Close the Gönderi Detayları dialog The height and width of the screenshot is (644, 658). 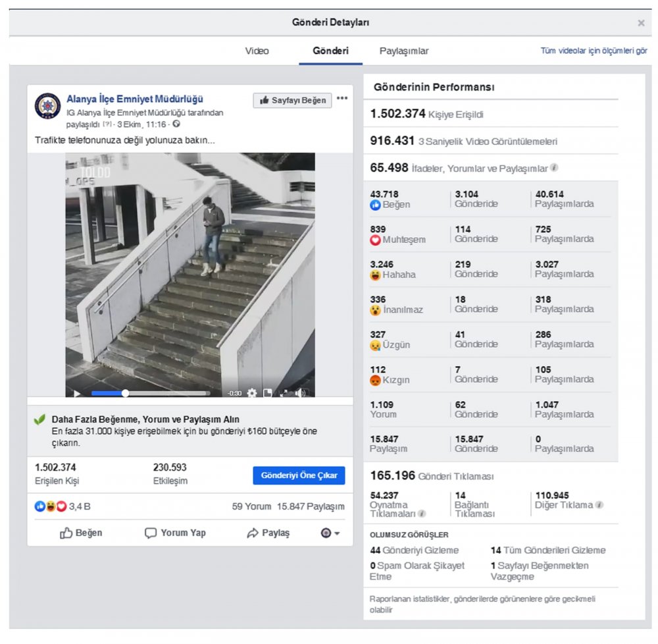tap(641, 23)
